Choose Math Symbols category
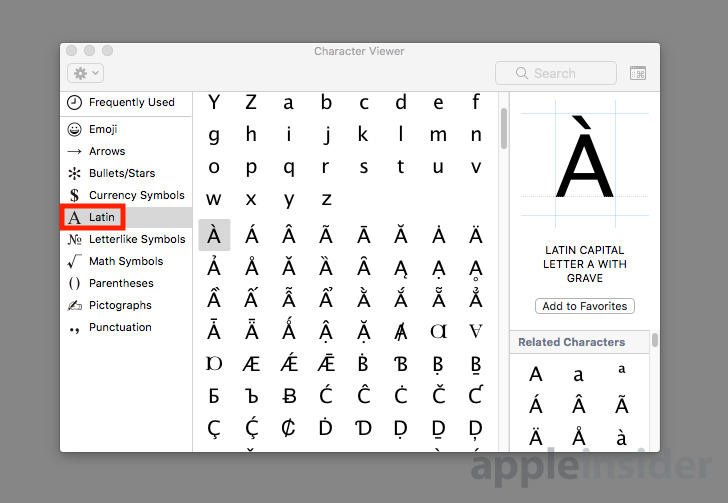 pyautogui.click(x=126, y=261)
